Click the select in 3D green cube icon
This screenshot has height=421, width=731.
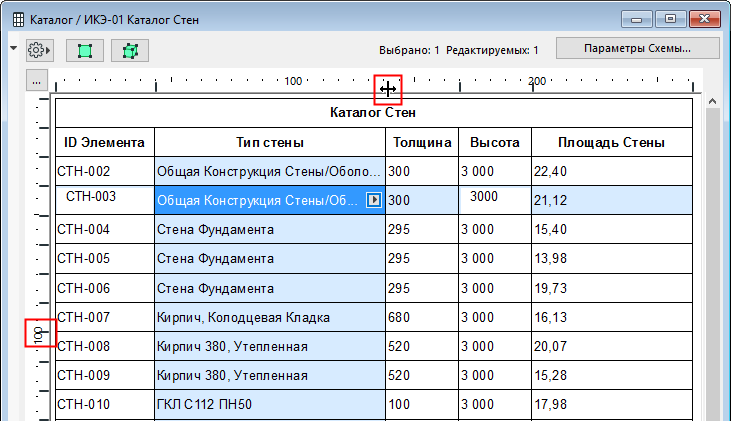click(130, 50)
